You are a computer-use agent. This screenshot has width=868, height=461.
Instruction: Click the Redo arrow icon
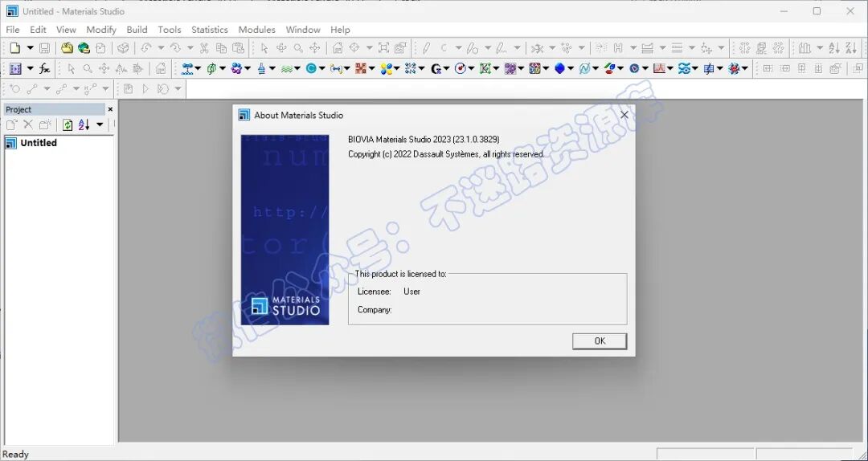point(175,48)
